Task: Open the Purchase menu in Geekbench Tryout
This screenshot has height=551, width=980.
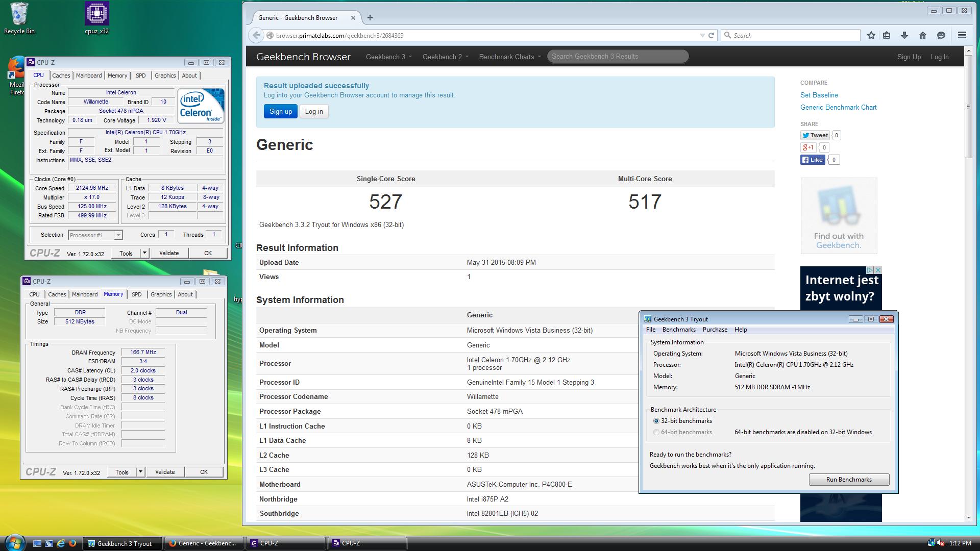Action: (715, 330)
